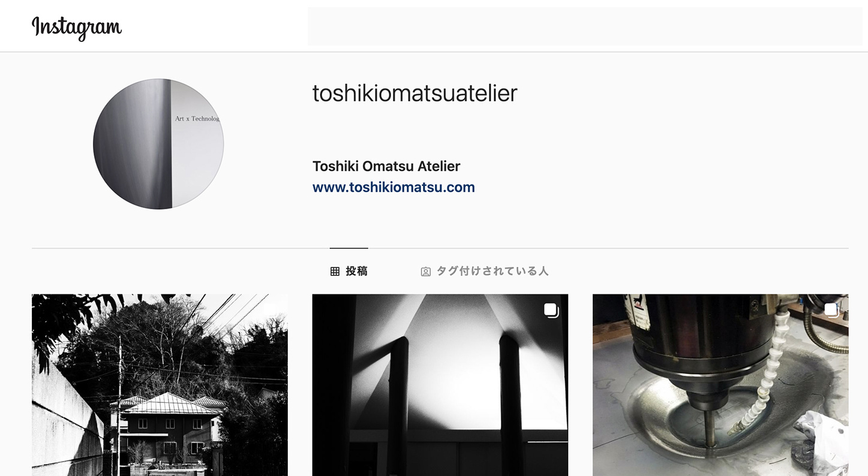
Task: Click the Instagram logo
Action: coord(77,27)
